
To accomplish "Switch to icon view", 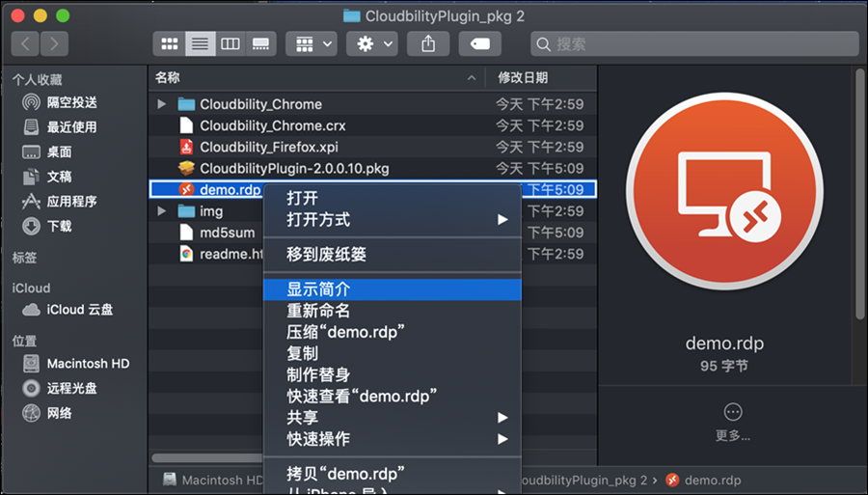I will [x=169, y=43].
